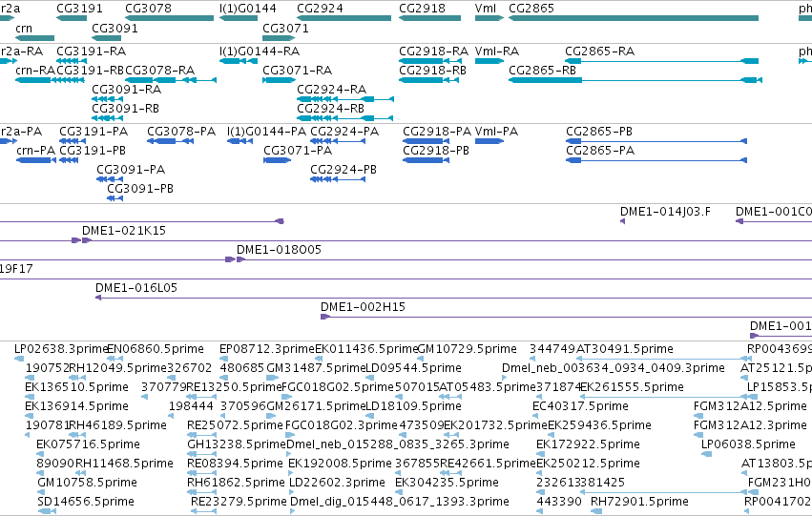Select transcript label CG2924-RB
This screenshot has width=812, height=516.
pyautogui.click(x=330, y=109)
